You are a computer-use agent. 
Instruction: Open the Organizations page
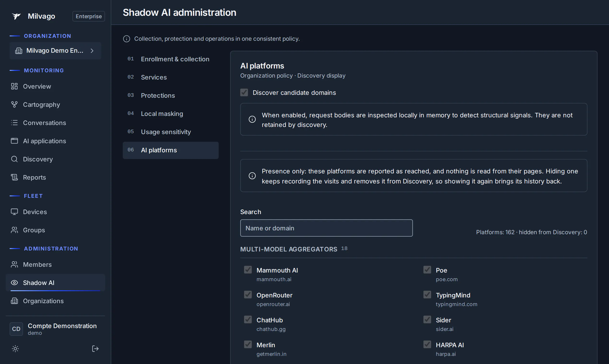55,301
